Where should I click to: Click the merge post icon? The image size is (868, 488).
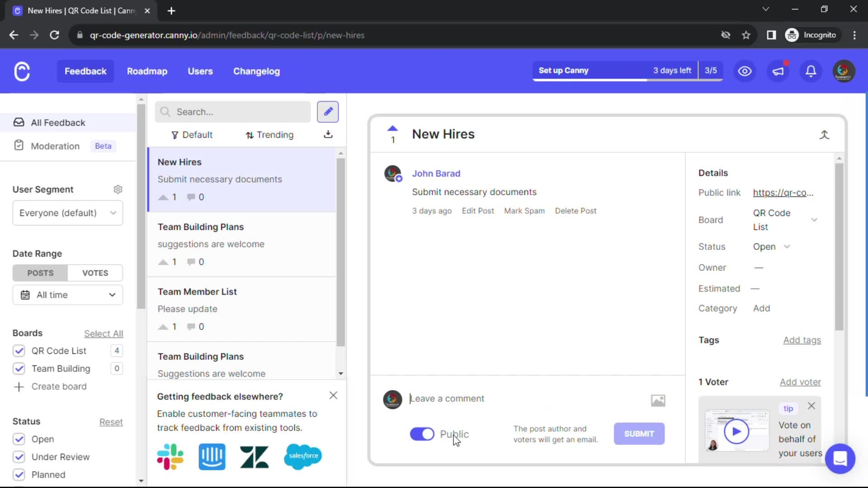pyautogui.click(x=824, y=135)
